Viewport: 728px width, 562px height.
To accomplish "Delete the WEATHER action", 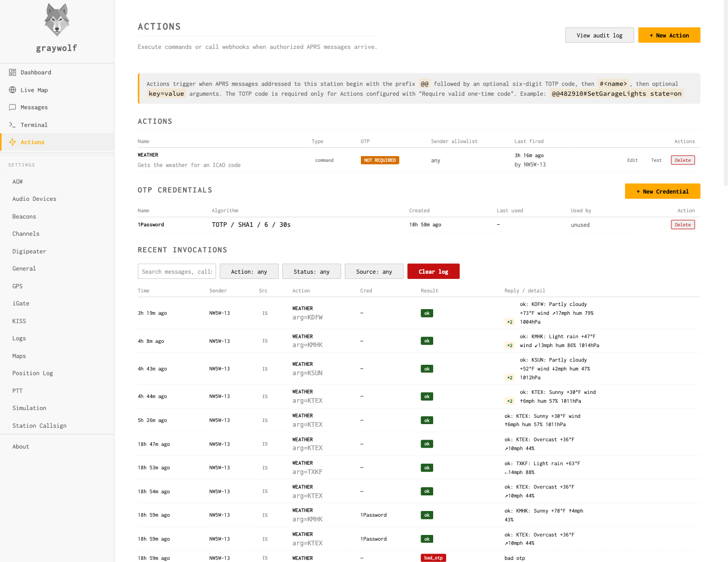I will click(683, 160).
